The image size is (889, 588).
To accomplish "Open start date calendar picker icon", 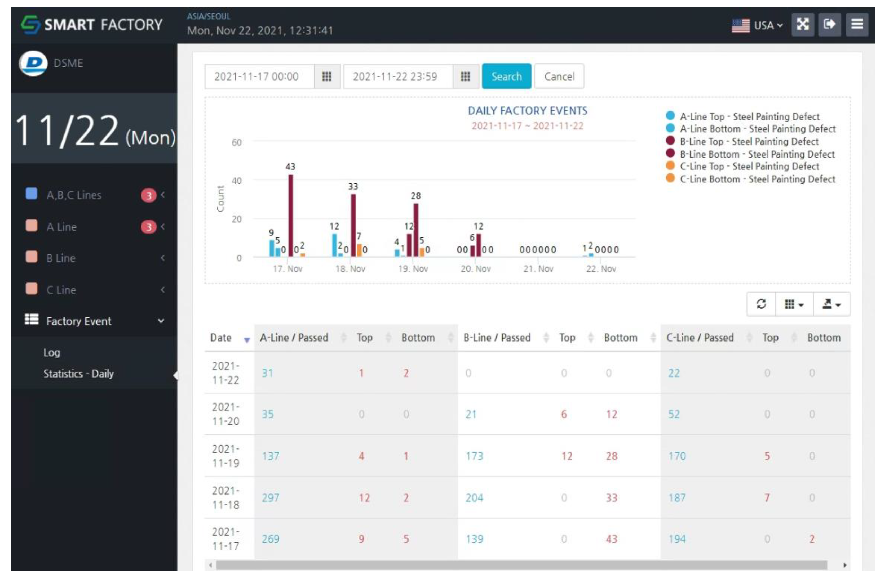I will pos(326,77).
